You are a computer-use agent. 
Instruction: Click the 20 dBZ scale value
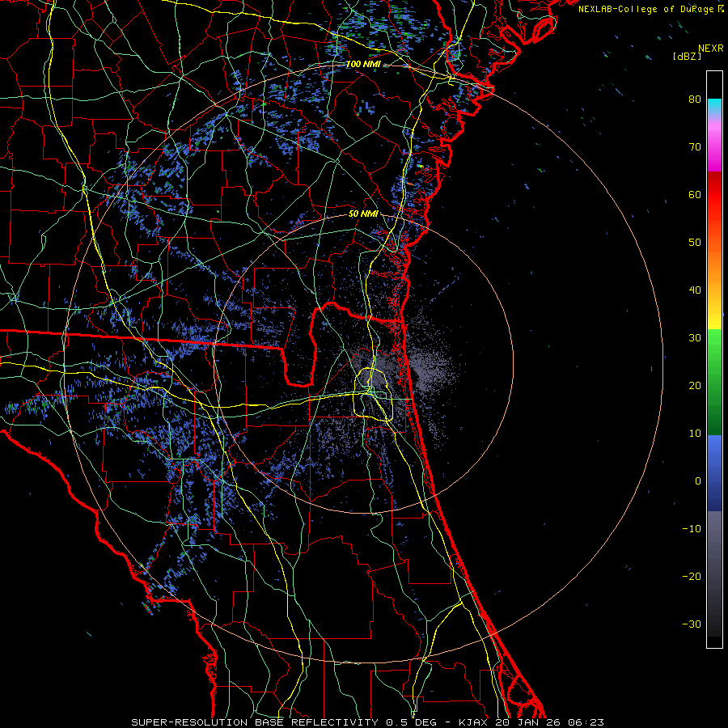695,385
